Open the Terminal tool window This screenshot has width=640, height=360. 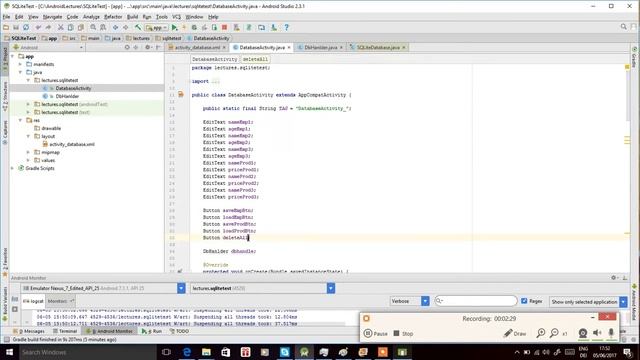(x=65, y=331)
